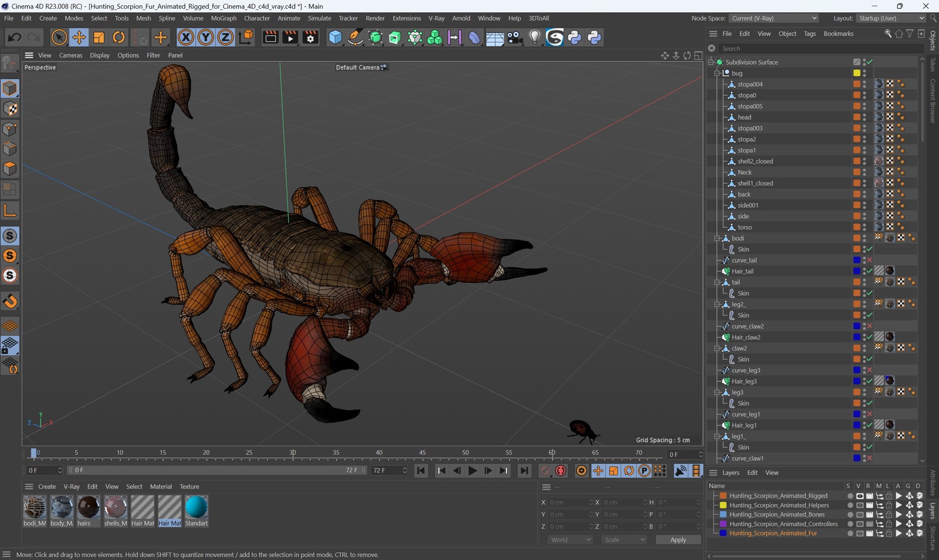Play the animation forward
939x560 pixels.
point(473,471)
